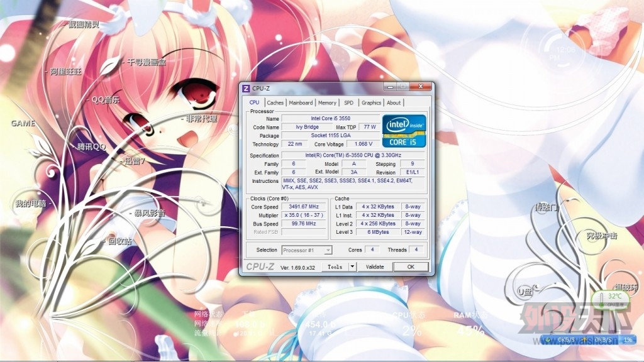
Task: Click the Intel Core i5 logo
Action: click(404, 131)
